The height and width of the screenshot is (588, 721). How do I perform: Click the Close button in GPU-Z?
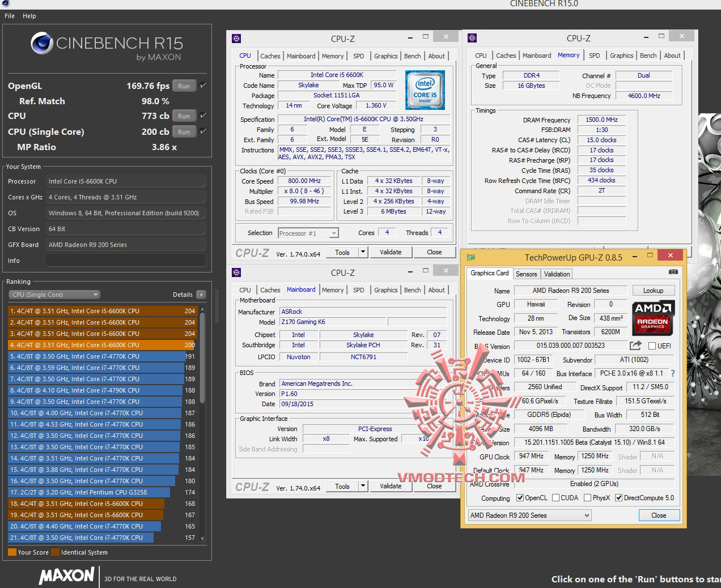[x=659, y=515]
